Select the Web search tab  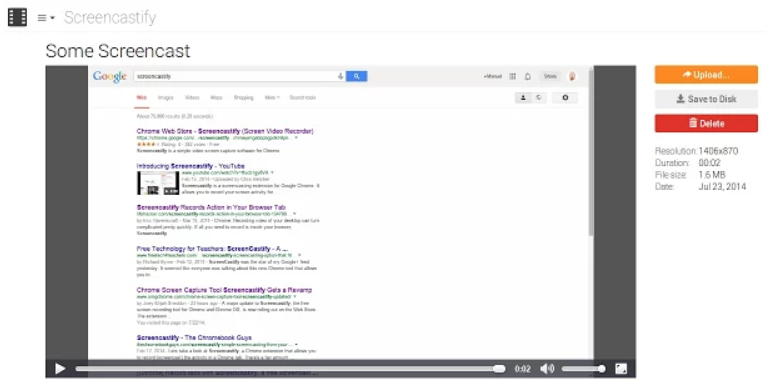pyautogui.click(x=141, y=98)
